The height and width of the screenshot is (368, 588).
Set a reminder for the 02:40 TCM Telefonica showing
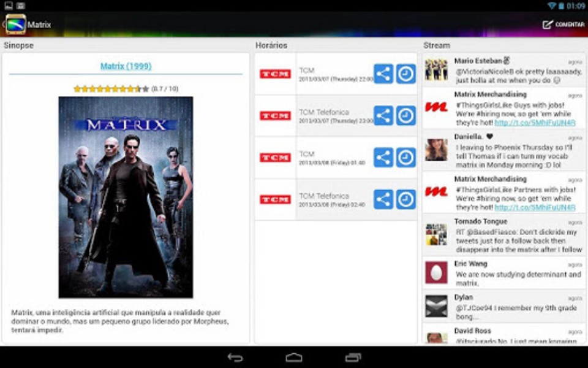tap(405, 199)
